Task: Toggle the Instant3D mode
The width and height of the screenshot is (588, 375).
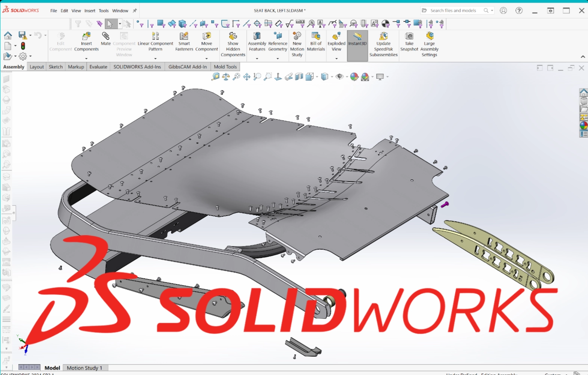Action: [x=357, y=39]
